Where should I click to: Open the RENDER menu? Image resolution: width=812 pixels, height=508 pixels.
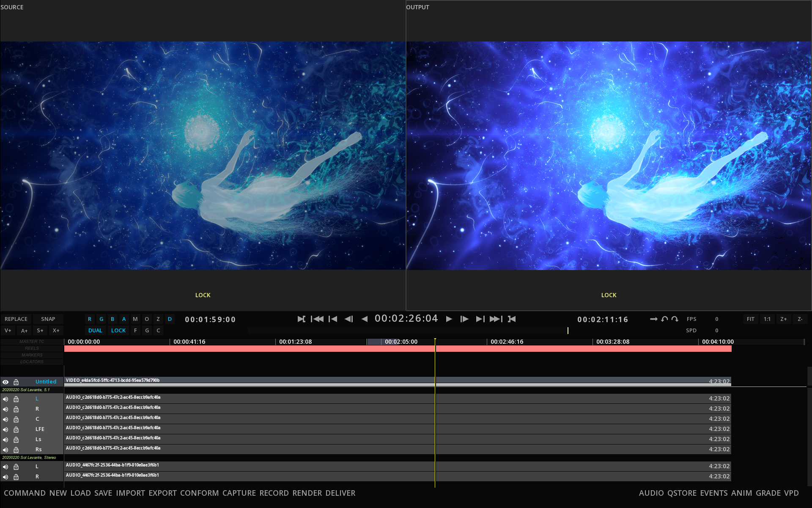point(307,493)
